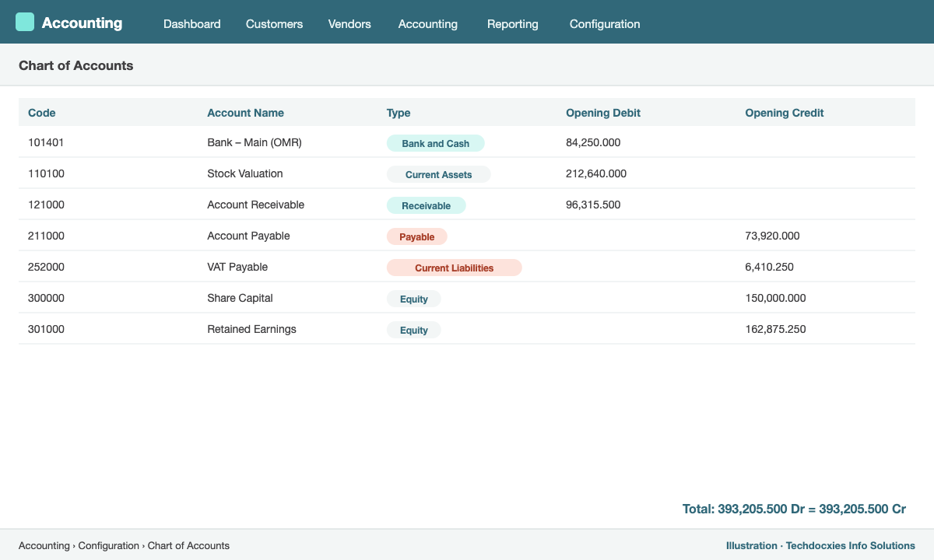Open the Dashboard menu

192,24
